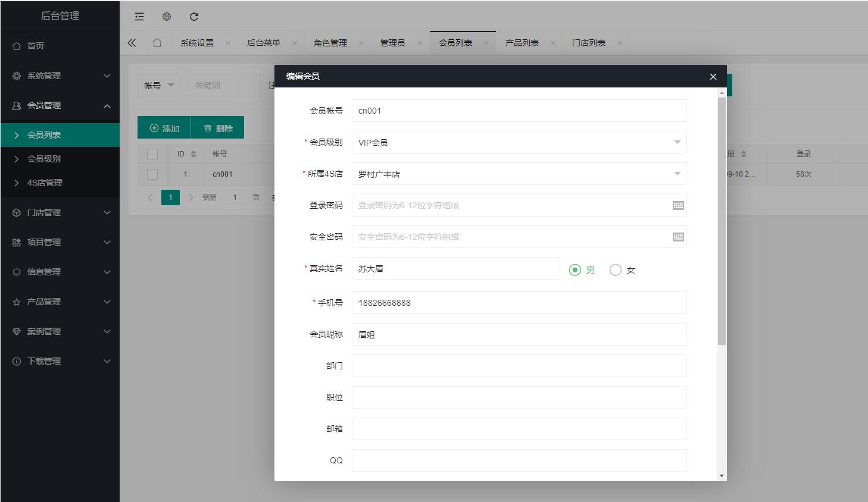Viewport: 868px width, 502px height.
Task: Switch to the 管理员 tab
Action: point(393,43)
